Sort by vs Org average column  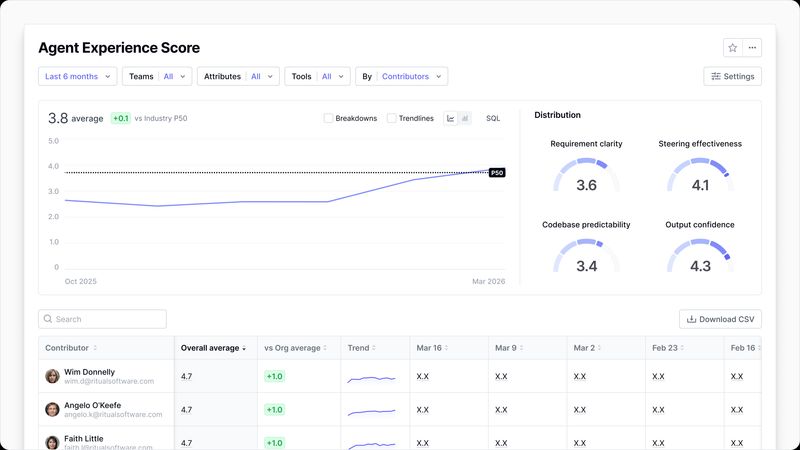pos(295,348)
